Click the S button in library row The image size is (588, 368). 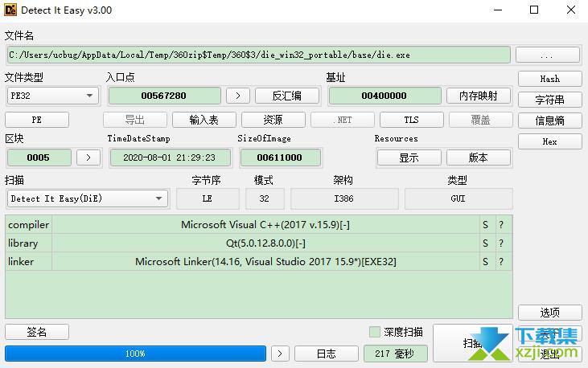coord(486,243)
